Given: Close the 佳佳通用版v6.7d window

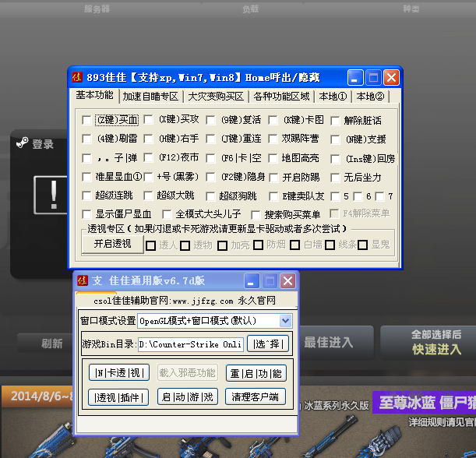Looking at the screenshot, I should click(x=287, y=280).
